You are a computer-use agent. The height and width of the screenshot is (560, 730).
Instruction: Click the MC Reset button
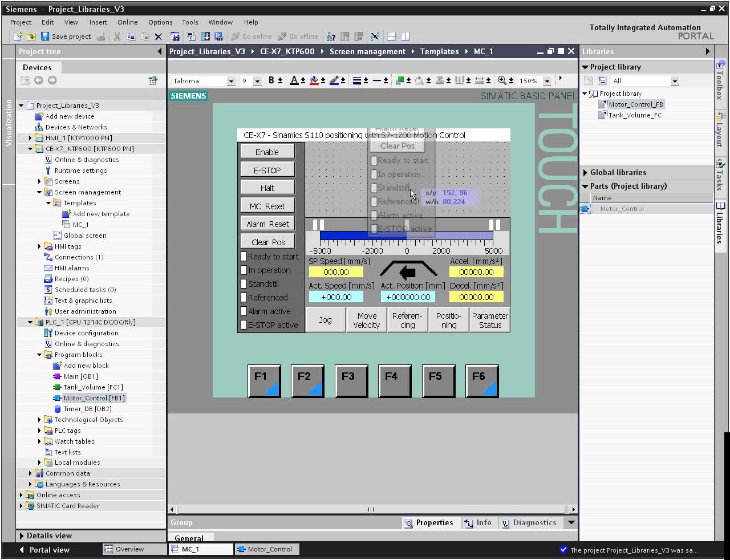267,206
